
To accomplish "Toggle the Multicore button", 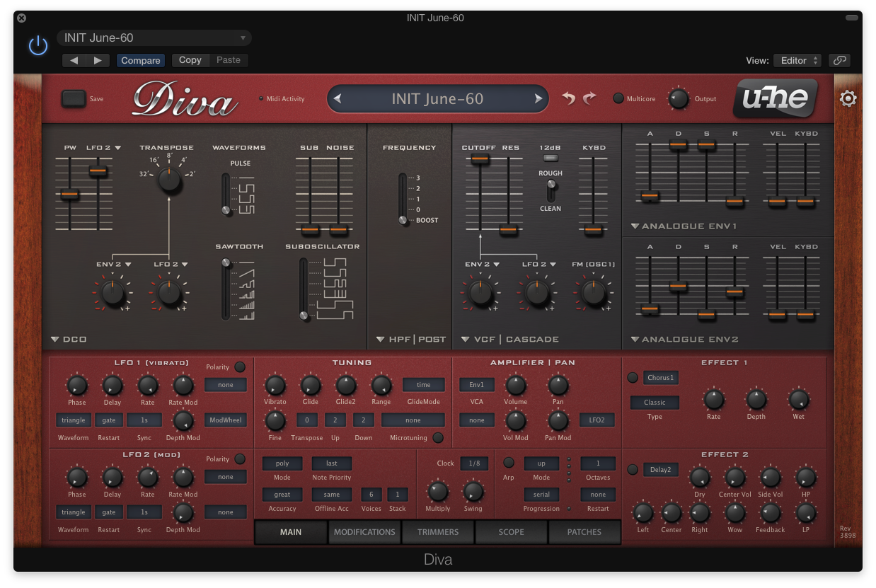I will 618,99.
